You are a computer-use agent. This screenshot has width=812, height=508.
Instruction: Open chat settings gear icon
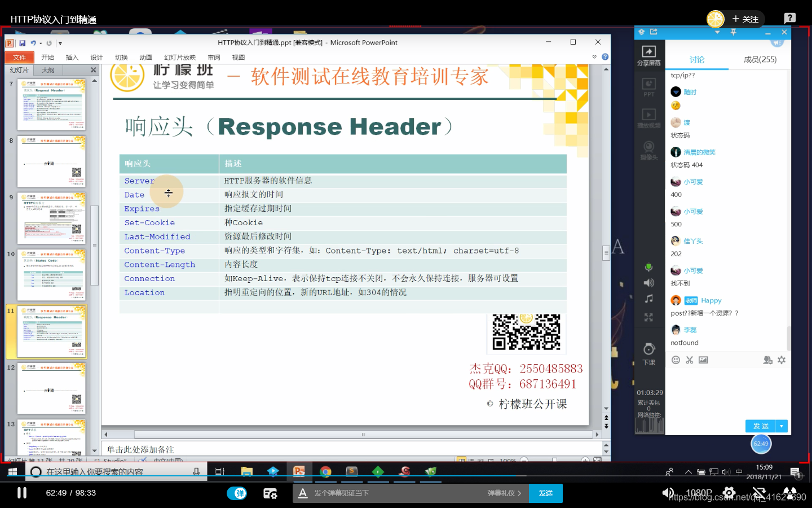click(x=782, y=360)
